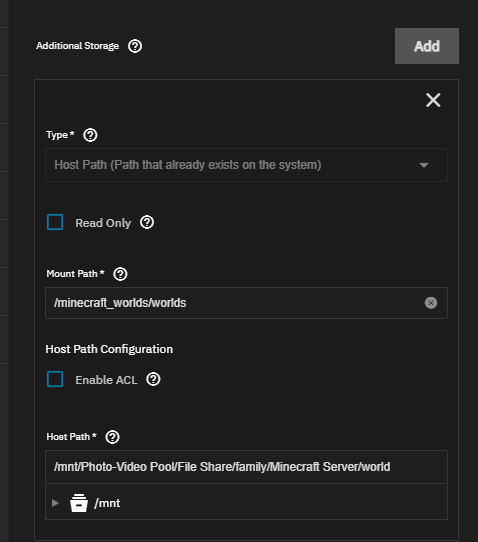Viewport: 478px width, 542px height.
Task: Open Mount Path help icon
Action: point(120,274)
